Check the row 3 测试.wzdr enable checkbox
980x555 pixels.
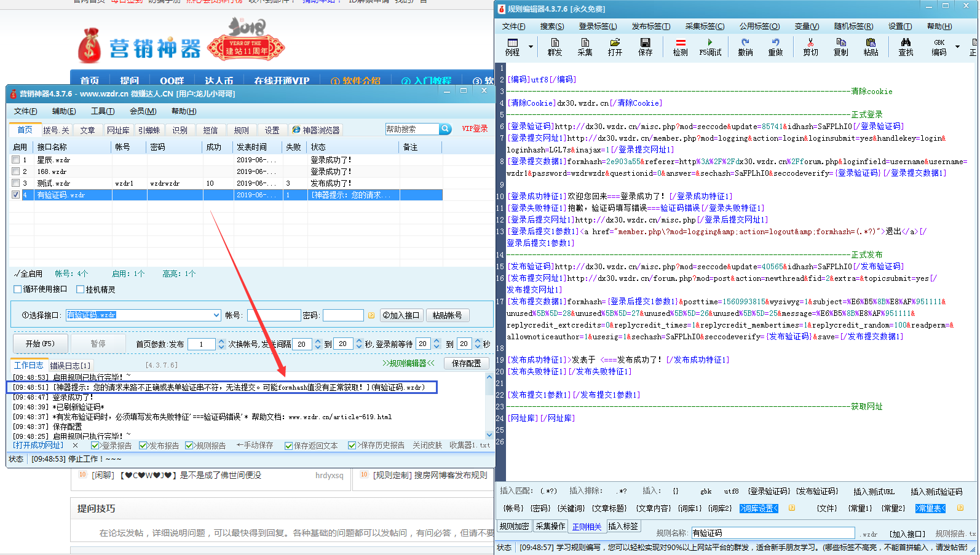[x=16, y=183]
